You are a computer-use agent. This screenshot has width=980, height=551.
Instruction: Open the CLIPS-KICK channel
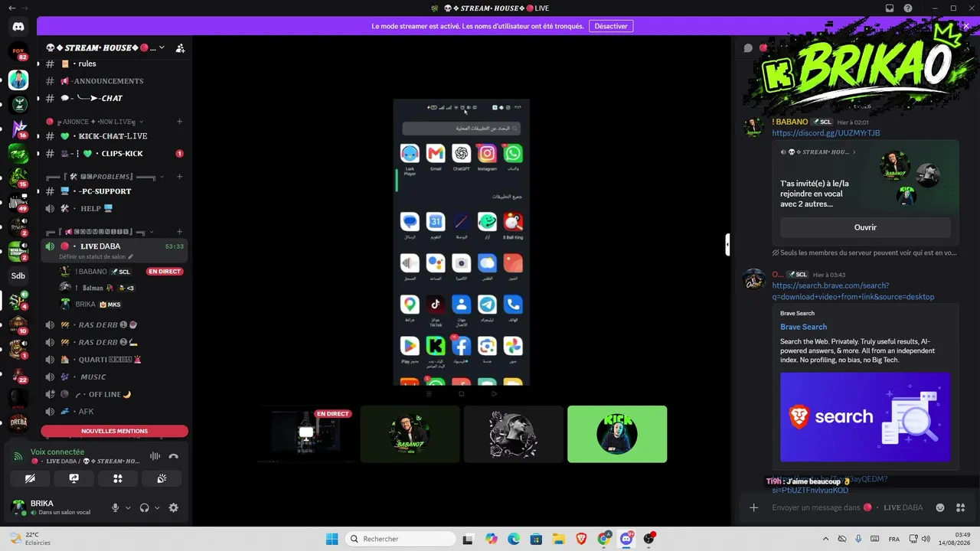(114, 153)
